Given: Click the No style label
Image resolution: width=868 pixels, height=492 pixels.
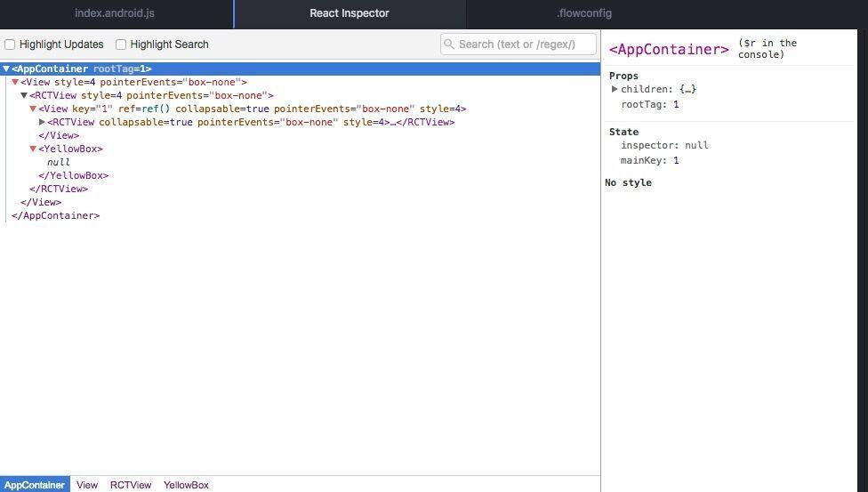Looking at the screenshot, I should pos(628,183).
